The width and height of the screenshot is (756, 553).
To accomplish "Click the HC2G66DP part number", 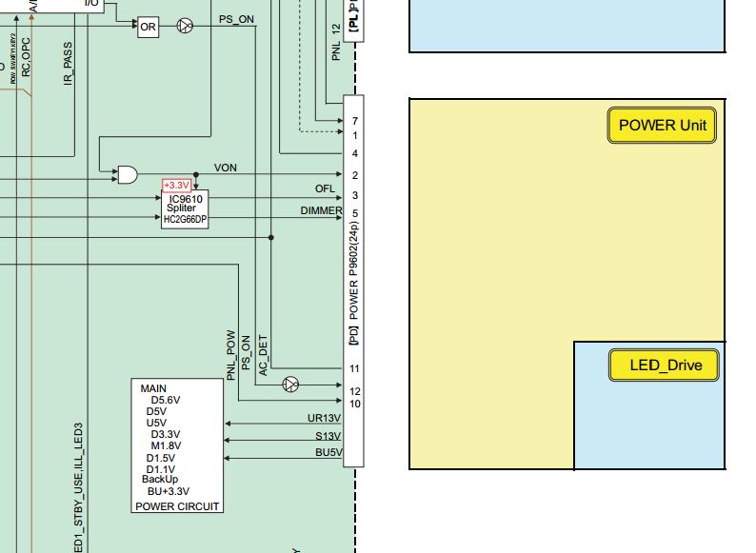I will [x=185, y=219].
